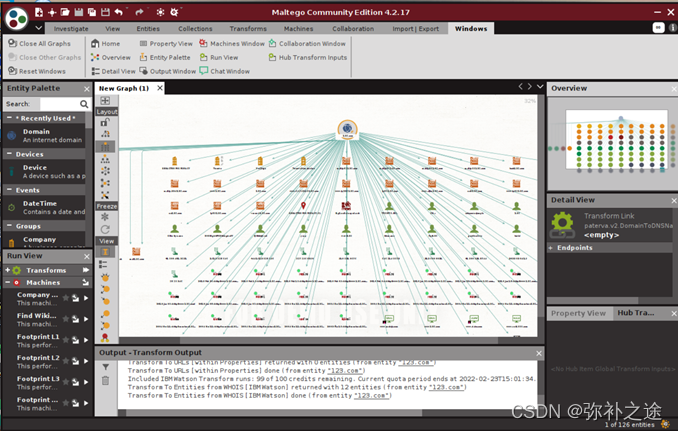Toggle the Freeze snowflake icon
Image resolution: width=678 pixels, height=431 pixels.
[105, 217]
